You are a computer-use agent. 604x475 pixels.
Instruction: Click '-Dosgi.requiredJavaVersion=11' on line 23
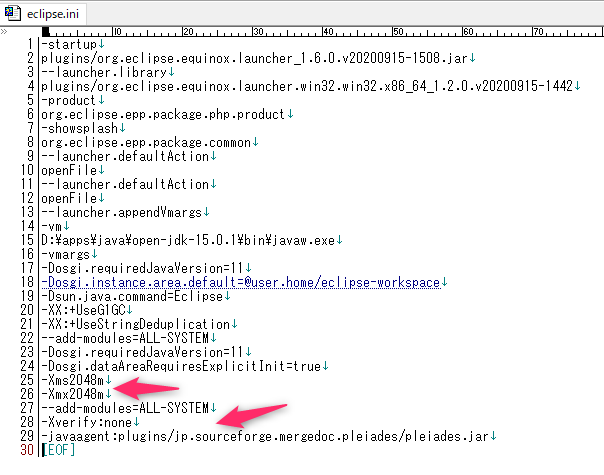coord(143,352)
